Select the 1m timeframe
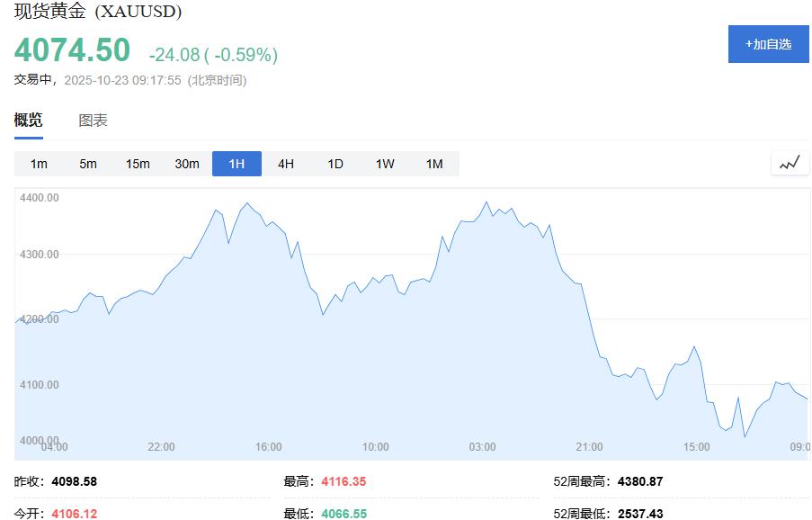 pyautogui.click(x=38, y=164)
